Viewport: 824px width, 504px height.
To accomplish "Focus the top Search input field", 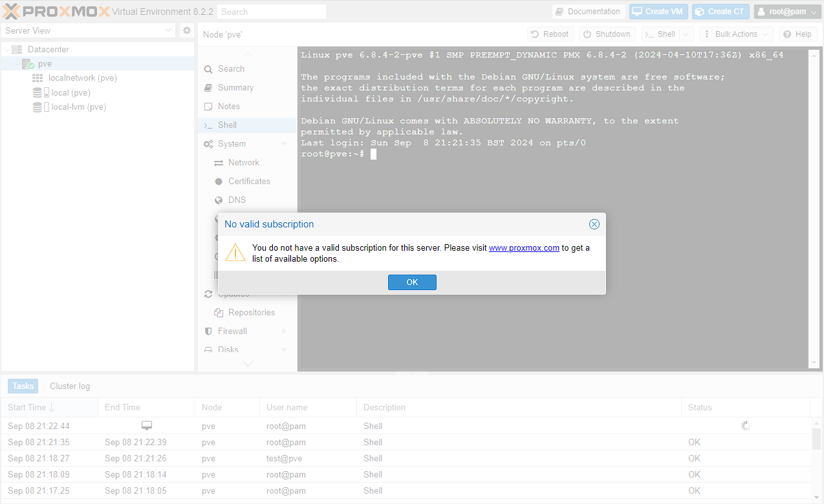I will (271, 12).
